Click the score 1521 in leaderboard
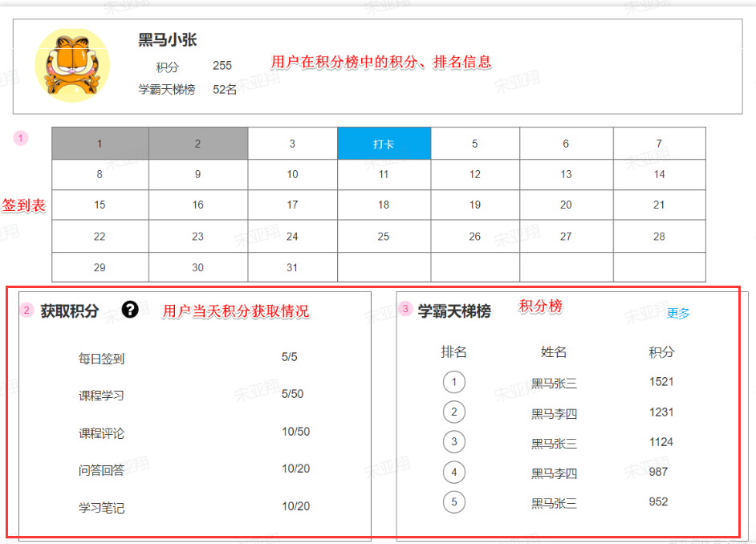This screenshot has height=544, width=756. click(x=661, y=382)
